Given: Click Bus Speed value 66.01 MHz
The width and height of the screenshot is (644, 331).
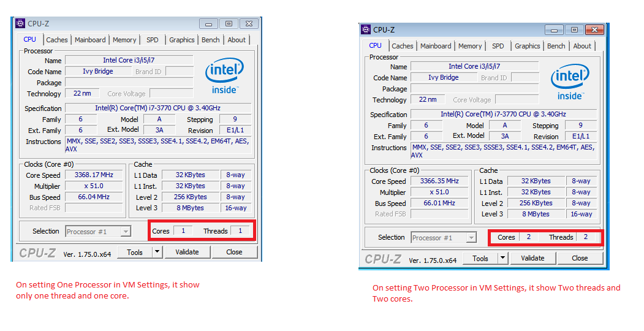Looking at the screenshot, I should click(x=439, y=204).
